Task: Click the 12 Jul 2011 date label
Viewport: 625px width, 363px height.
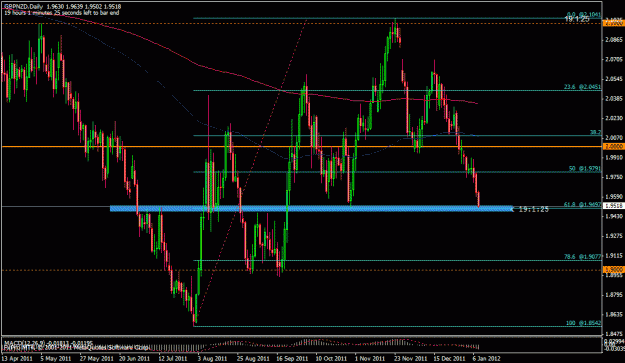Action: click(173, 358)
